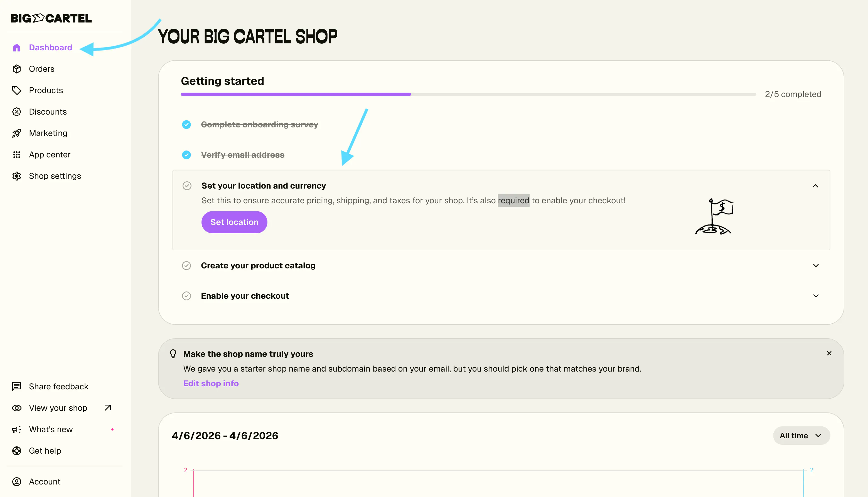Follow the Edit shop info link
The height and width of the screenshot is (497, 868).
click(211, 383)
